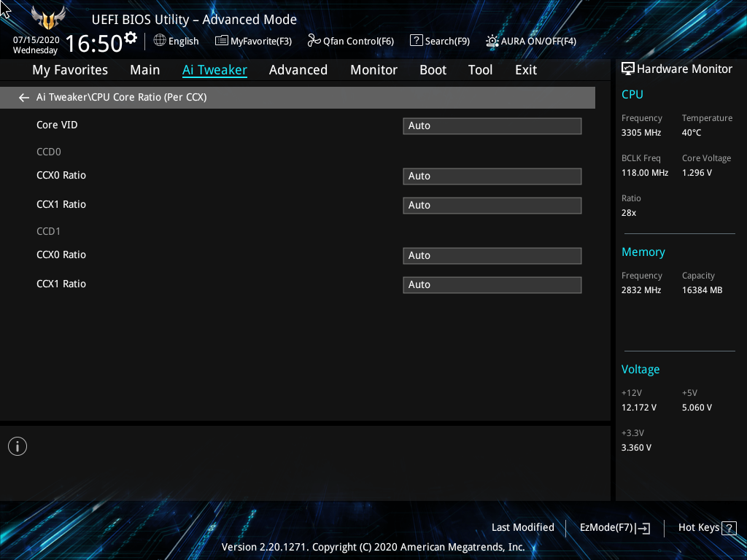The image size is (747, 560).
Task: Click the 16:50 clock display
Action: 94,44
